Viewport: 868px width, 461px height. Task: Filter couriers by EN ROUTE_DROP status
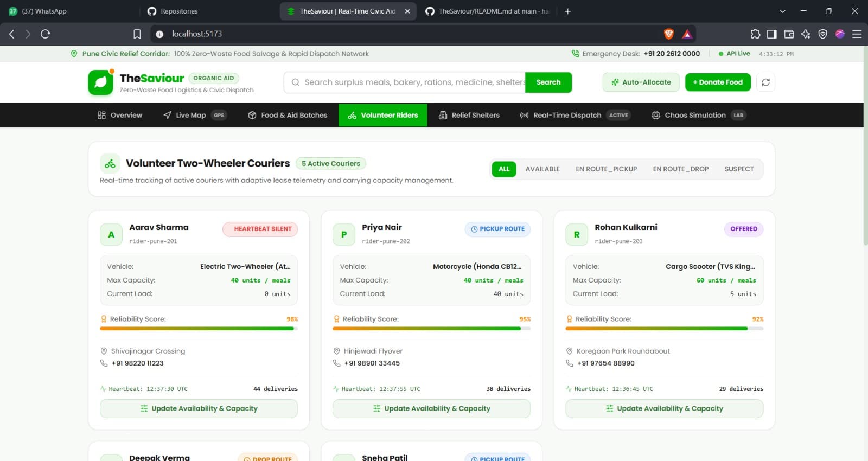click(x=681, y=169)
